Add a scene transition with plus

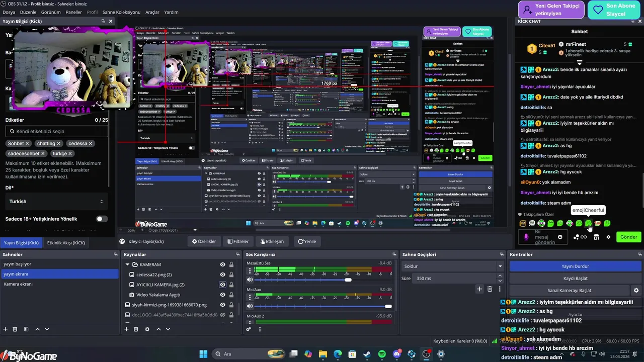479,289
